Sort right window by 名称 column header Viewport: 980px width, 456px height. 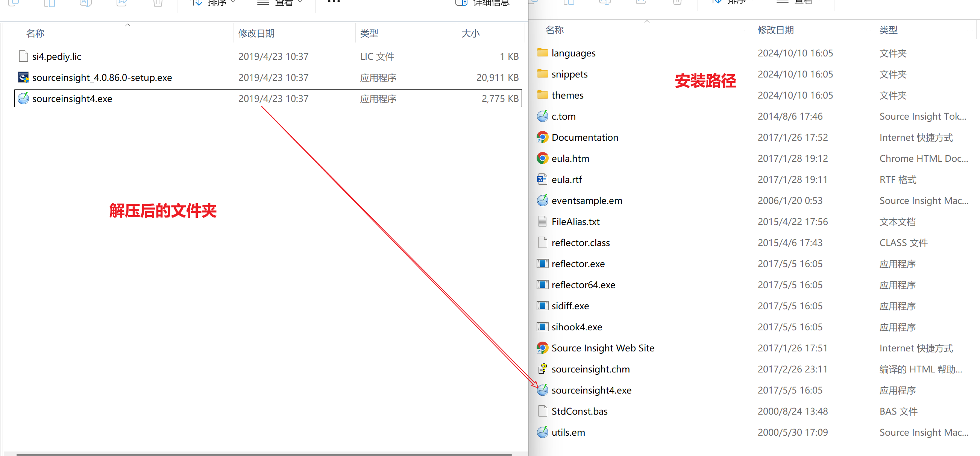[x=554, y=30]
